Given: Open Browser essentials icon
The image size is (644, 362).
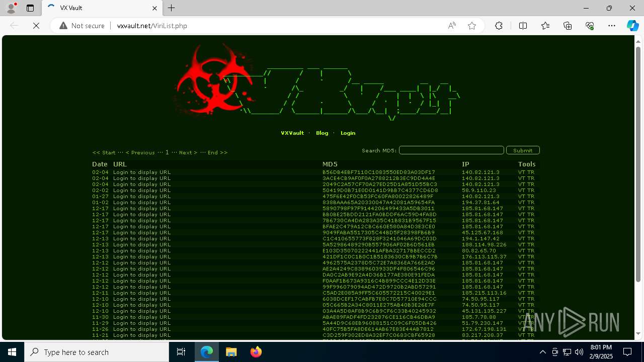Looking at the screenshot, I should point(590,26).
